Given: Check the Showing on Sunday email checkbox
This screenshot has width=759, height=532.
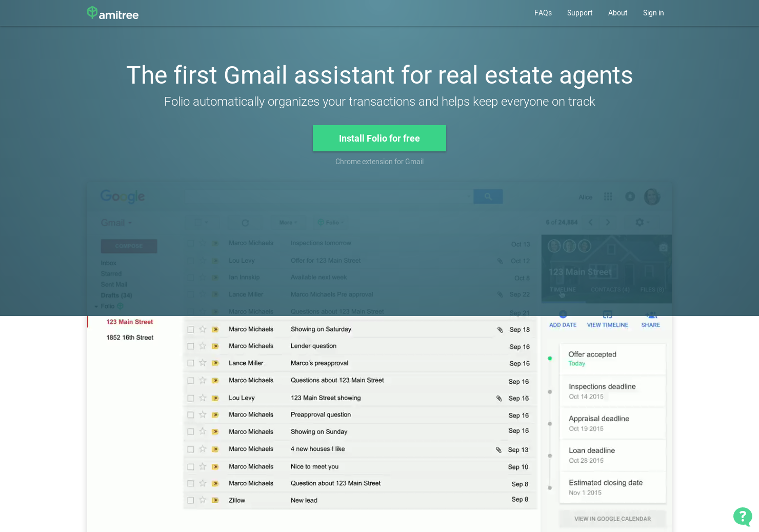Looking at the screenshot, I should pos(191,432).
